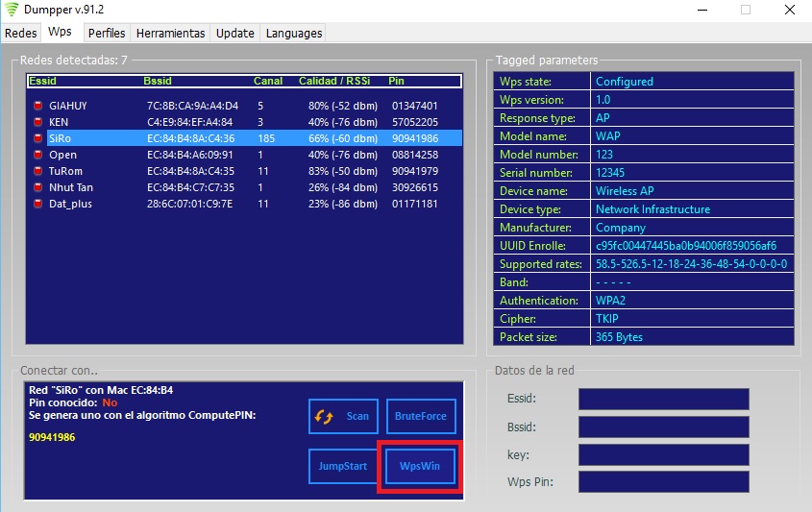The height and width of the screenshot is (512, 812).
Task: Click the red icon beside Dat_plus
Action: click(x=37, y=204)
